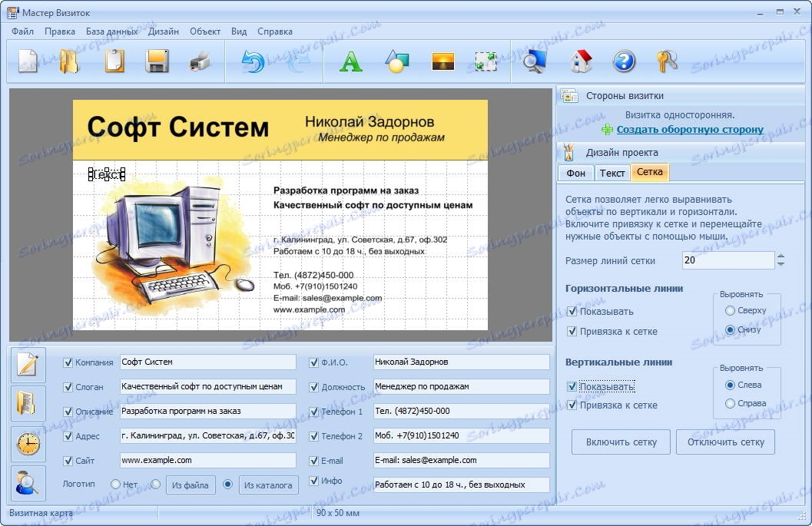Open the Add Shape tool
This screenshot has height=526, width=812.
pos(396,61)
